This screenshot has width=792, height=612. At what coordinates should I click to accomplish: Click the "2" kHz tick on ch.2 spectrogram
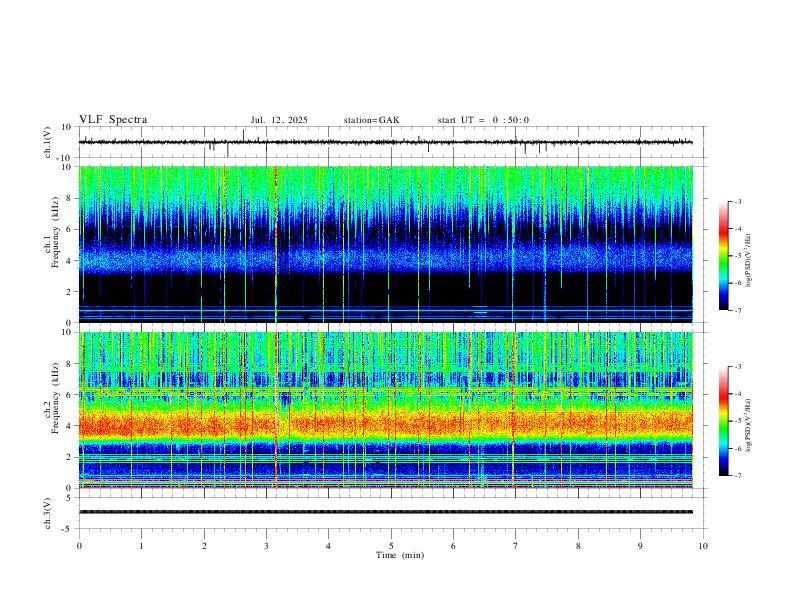click(x=69, y=457)
